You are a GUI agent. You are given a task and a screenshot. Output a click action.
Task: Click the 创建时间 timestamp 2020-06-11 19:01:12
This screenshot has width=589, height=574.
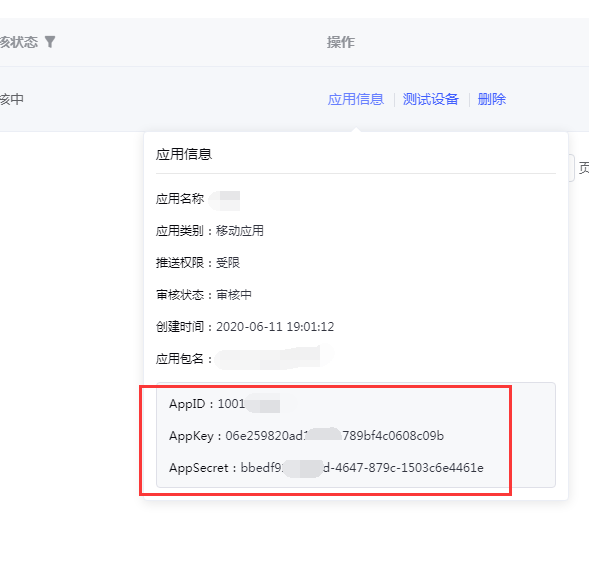[x=275, y=326]
